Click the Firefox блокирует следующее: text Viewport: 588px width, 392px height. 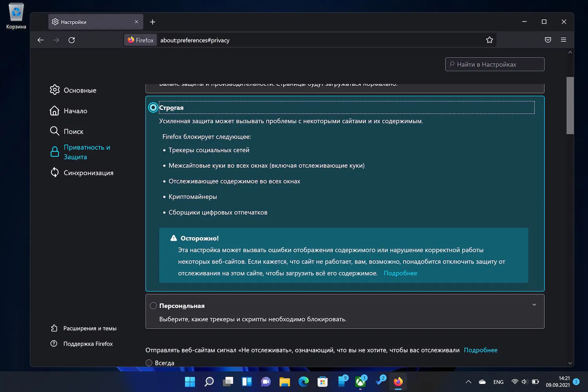coord(207,137)
